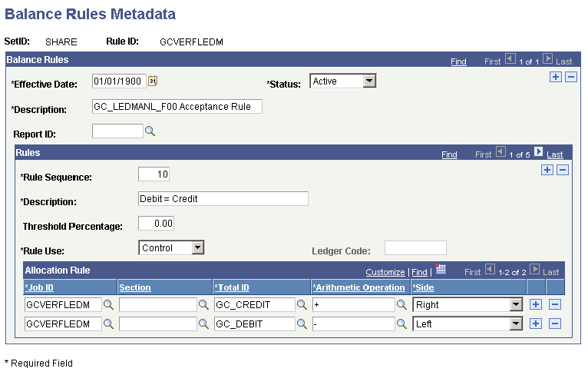Edit the Effective Date field
The image size is (588, 375).
[119, 81]
